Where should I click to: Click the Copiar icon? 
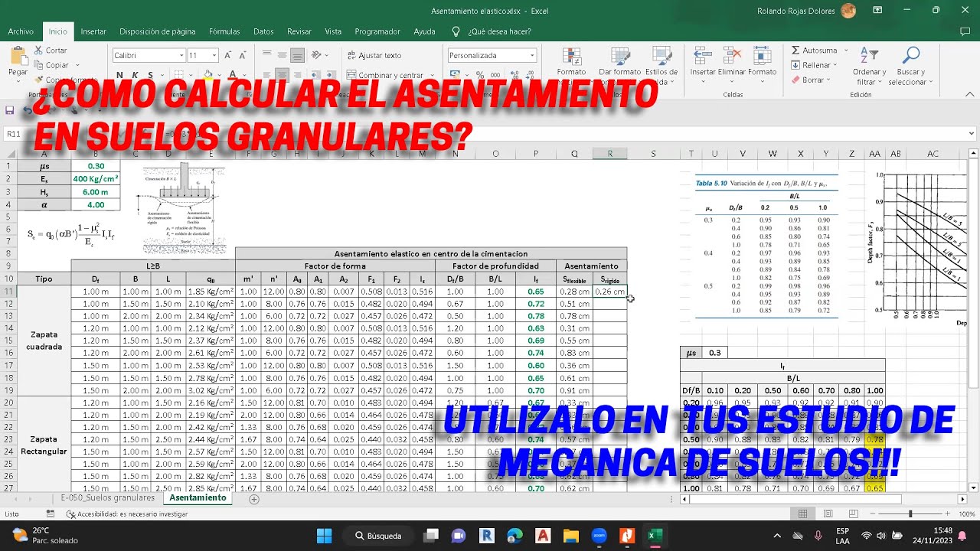38,65
